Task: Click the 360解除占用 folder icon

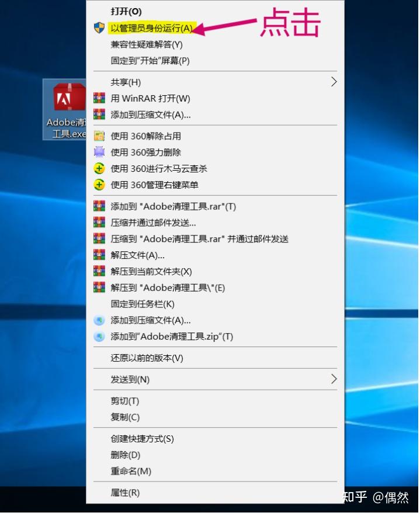Action: coord(99,136)
